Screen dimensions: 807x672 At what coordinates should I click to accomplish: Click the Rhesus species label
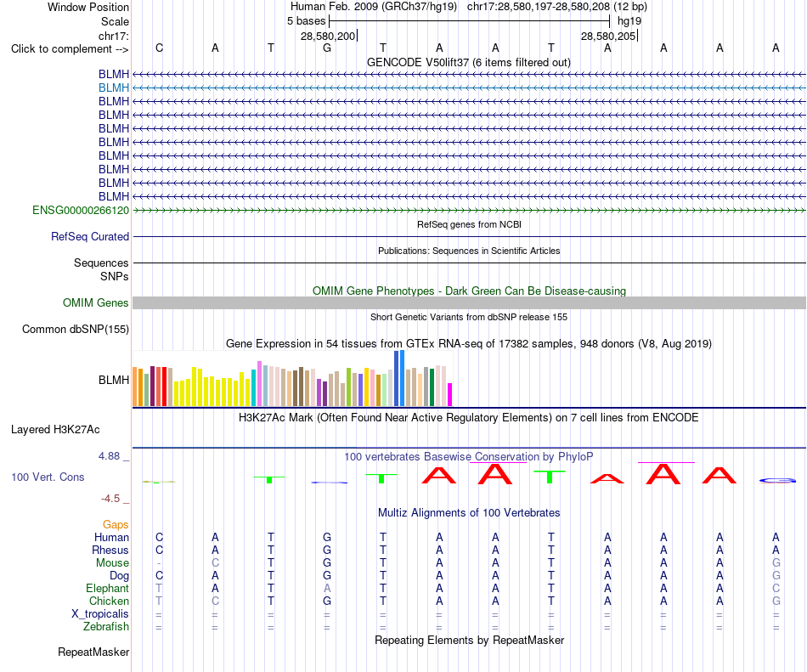[x=110, y=550]
